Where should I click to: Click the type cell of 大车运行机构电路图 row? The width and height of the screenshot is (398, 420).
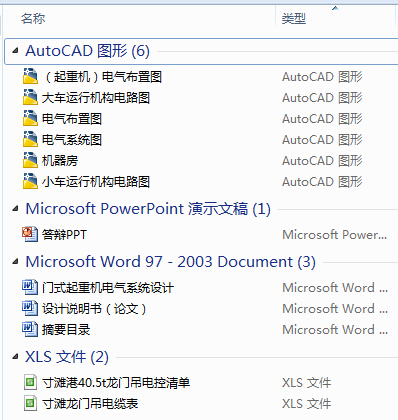322,98
